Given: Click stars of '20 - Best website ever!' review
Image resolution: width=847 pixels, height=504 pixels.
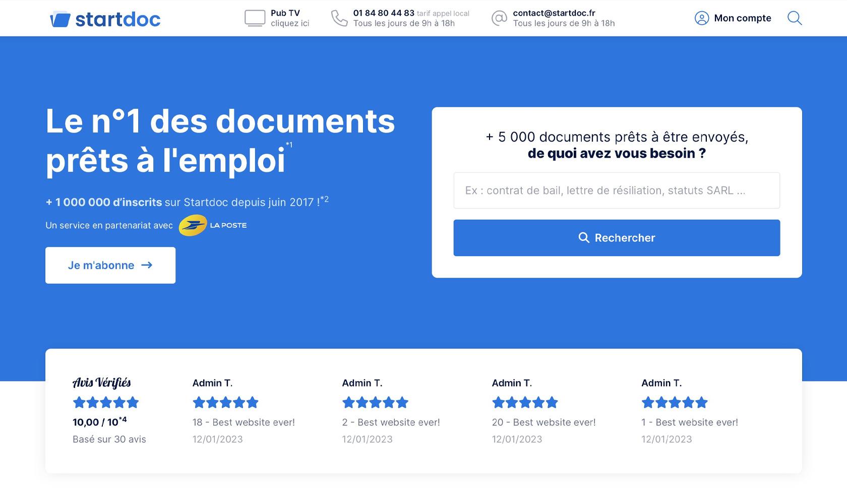Looking at the screenshot, I should tap(525, 402).
